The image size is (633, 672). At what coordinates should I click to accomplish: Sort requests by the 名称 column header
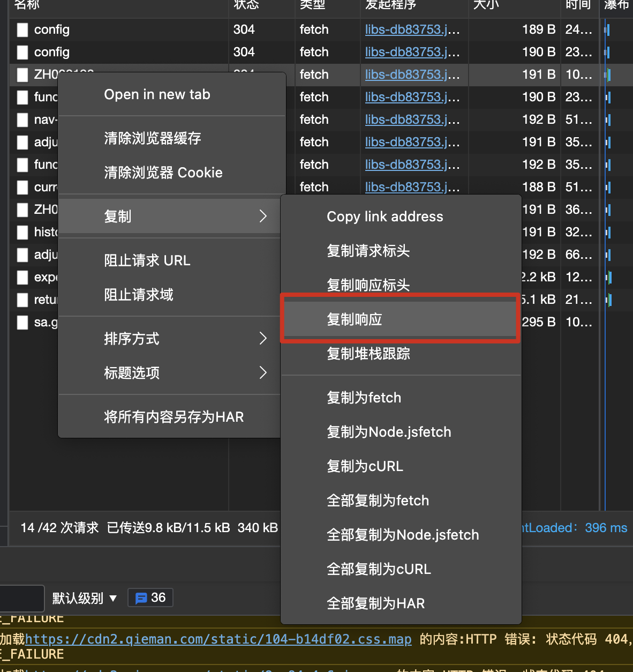pyautogui.click(x=24, y=6)
